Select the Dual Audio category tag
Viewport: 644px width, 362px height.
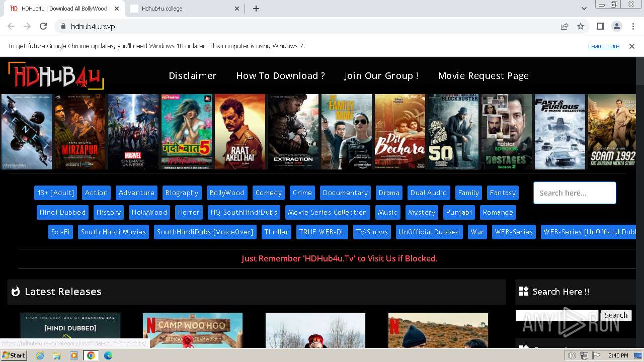point(429,193)
